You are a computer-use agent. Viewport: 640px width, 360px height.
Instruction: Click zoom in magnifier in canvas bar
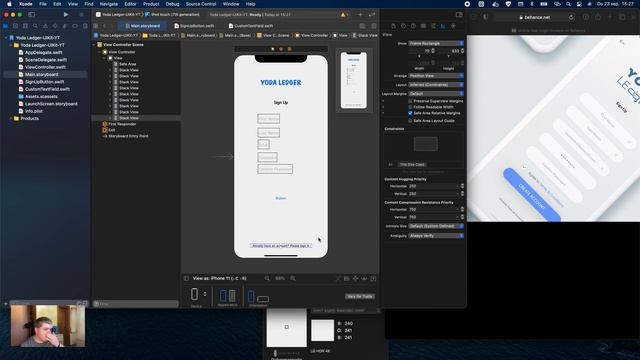(x=293, y=278)
